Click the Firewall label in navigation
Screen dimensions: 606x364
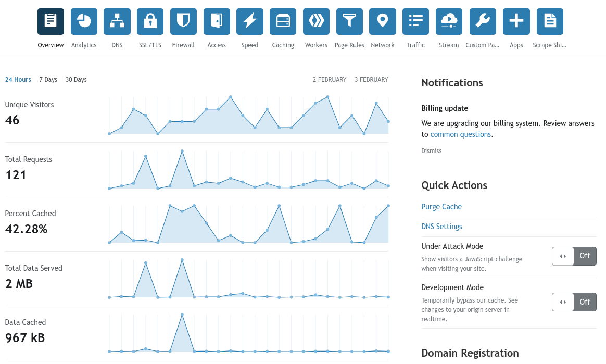click(183, 45)
